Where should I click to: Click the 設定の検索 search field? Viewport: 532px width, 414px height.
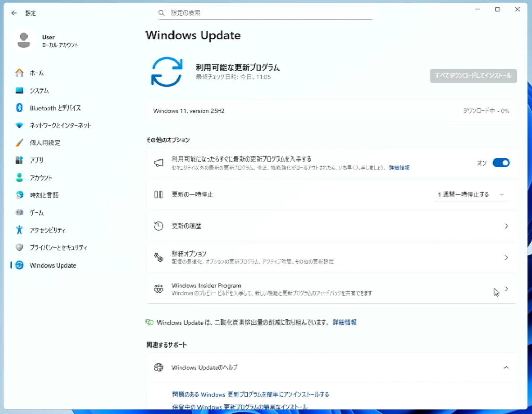pyautogui.click(x=265, y=12)
